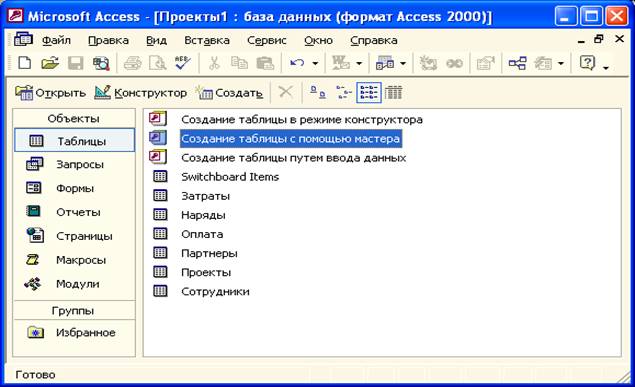Click the Script Editor infinity-shaped icon
635x387 pixels.
454,63
